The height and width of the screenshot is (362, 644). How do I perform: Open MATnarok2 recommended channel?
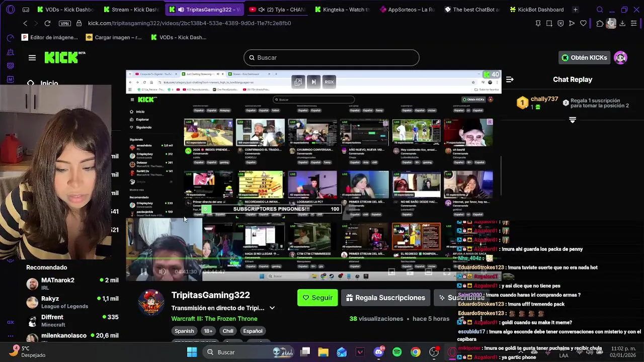click(72, 284)
